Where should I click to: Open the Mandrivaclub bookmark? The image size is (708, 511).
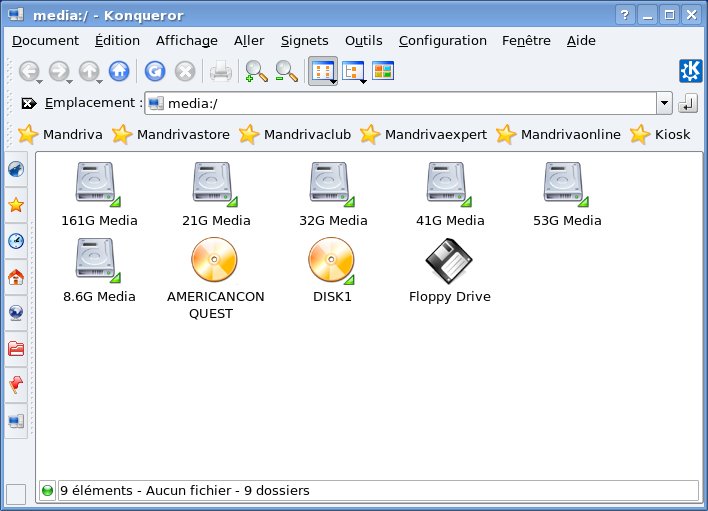(x=295, y=135)
